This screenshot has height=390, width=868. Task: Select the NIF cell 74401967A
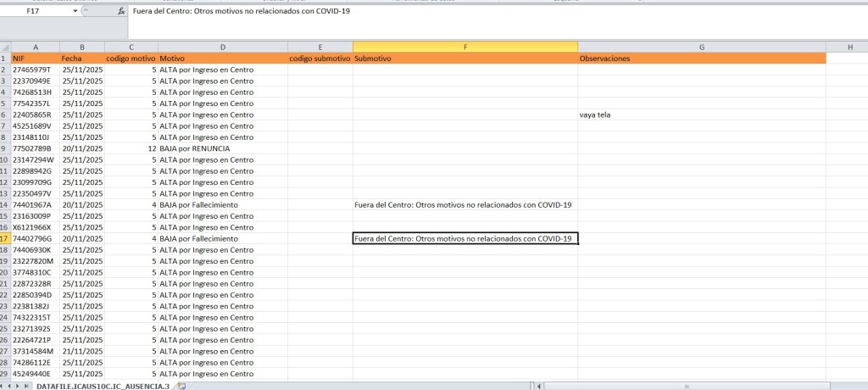coord(35,205)
